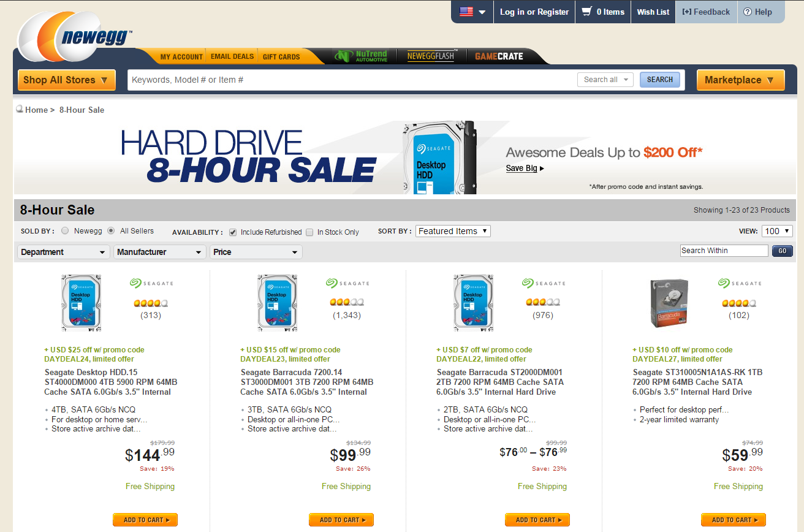Open the Wish List
Image resolution: width=804 pixels, height=532 pixels.
coord(653,12)
